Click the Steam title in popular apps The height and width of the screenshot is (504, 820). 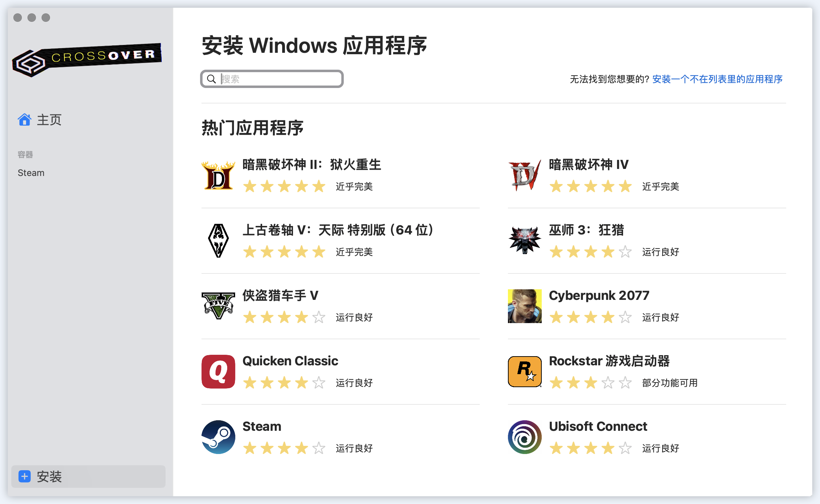pyautogui.click(x=262, y=426)
